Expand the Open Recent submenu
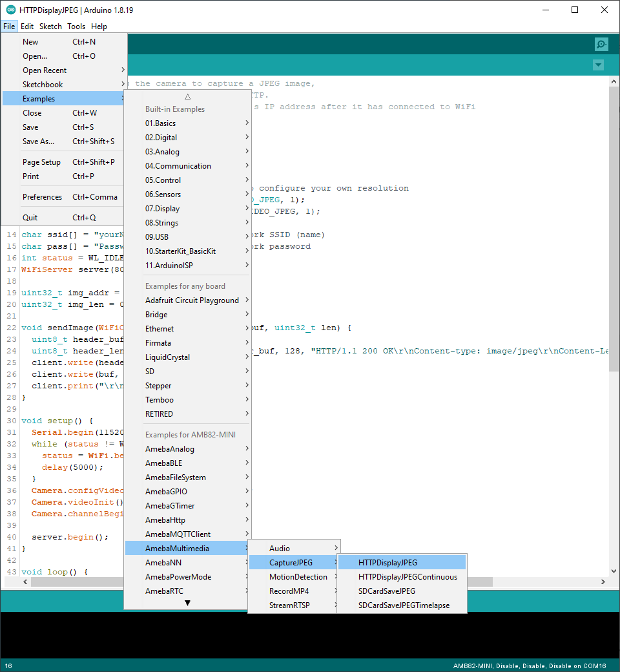The height and width of the screenshot is (672, 620). [65, 70]
